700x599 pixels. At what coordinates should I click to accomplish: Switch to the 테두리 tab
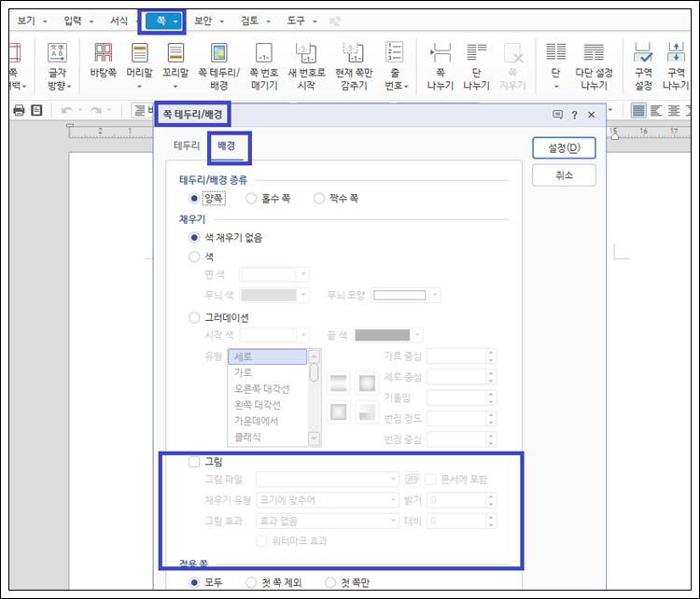click(187, 146)
